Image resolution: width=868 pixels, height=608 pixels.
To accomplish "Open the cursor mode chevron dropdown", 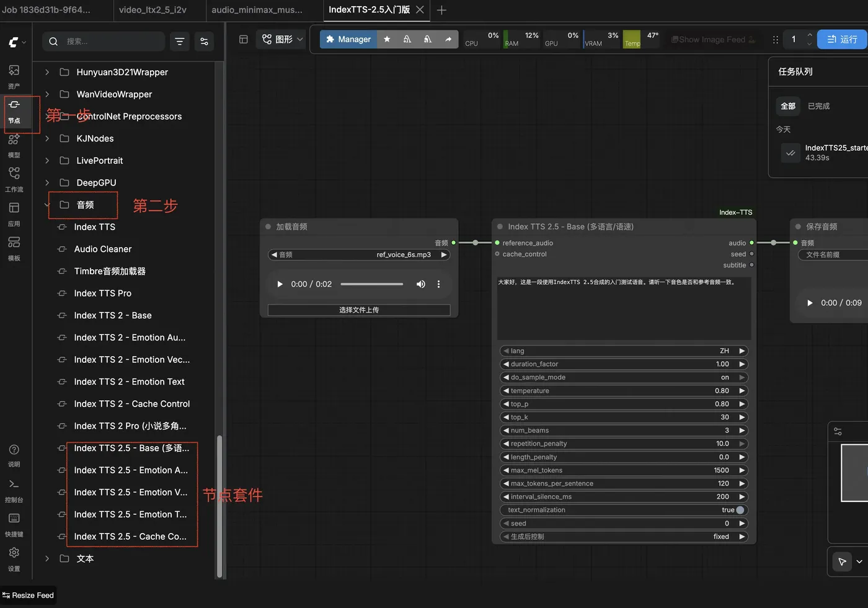I will (x=859, y=561).
